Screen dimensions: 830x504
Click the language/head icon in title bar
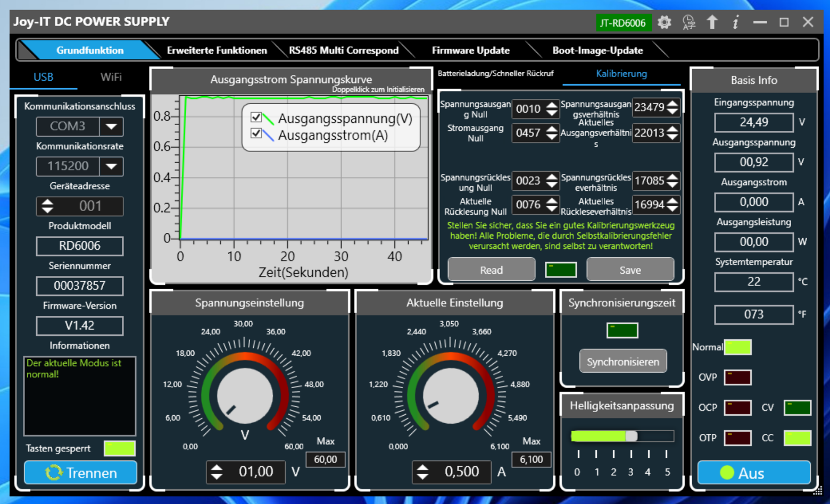pyautogui.click(x=689, y=22)
